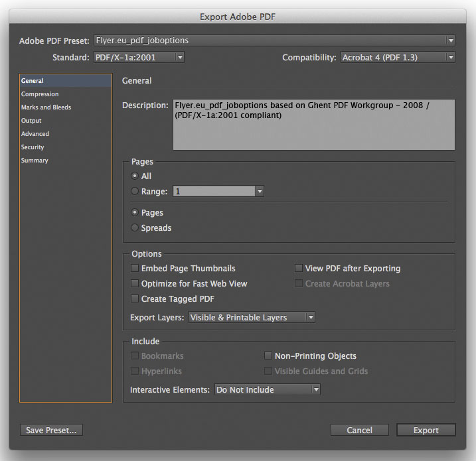476x461 pixels.
Task: Open the Marks and Bleeds category
Action: [66, 107]
